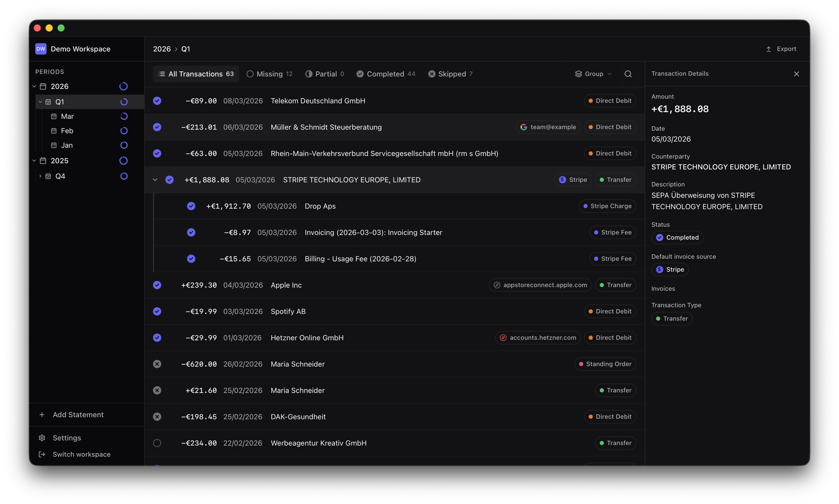Collapse the Q1 quarter node
The image size is (839, 504).
[x=40, y=102]
